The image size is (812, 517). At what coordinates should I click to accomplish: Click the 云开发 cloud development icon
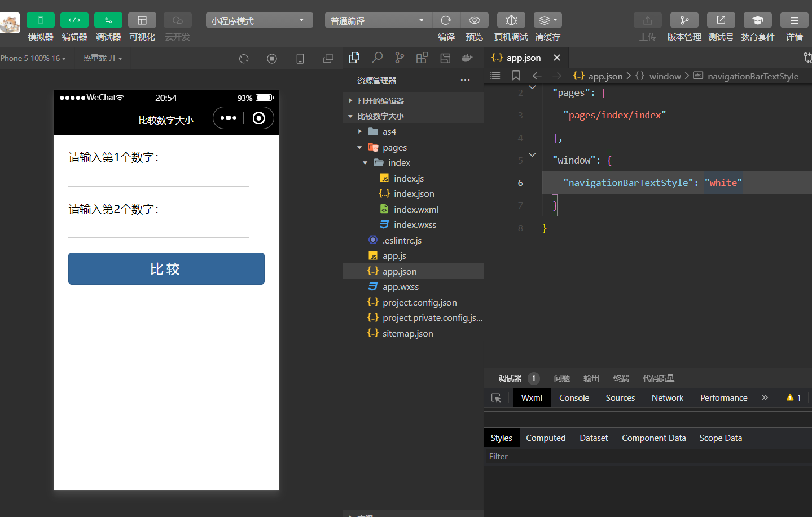[178, 20]
